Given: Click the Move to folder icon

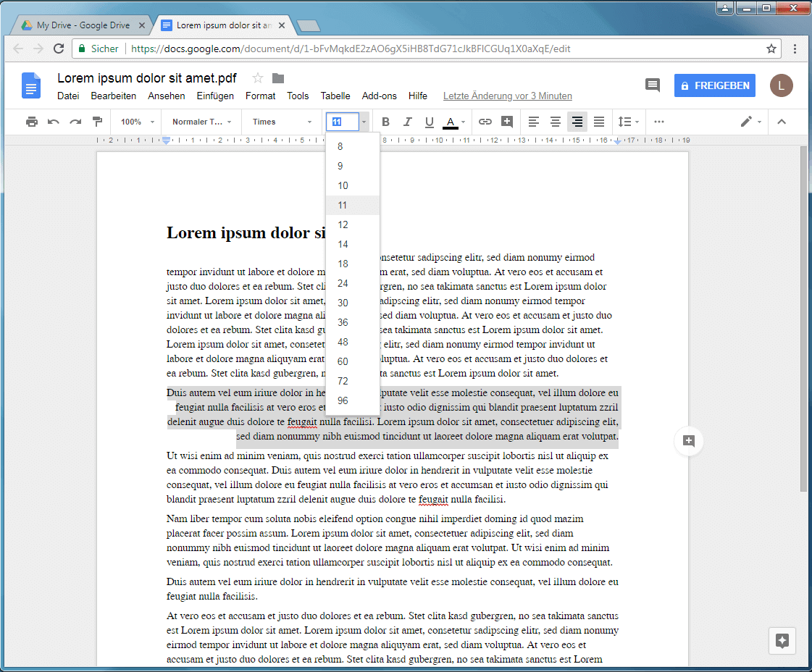Looking at the screenshot, I should (278, 78).
